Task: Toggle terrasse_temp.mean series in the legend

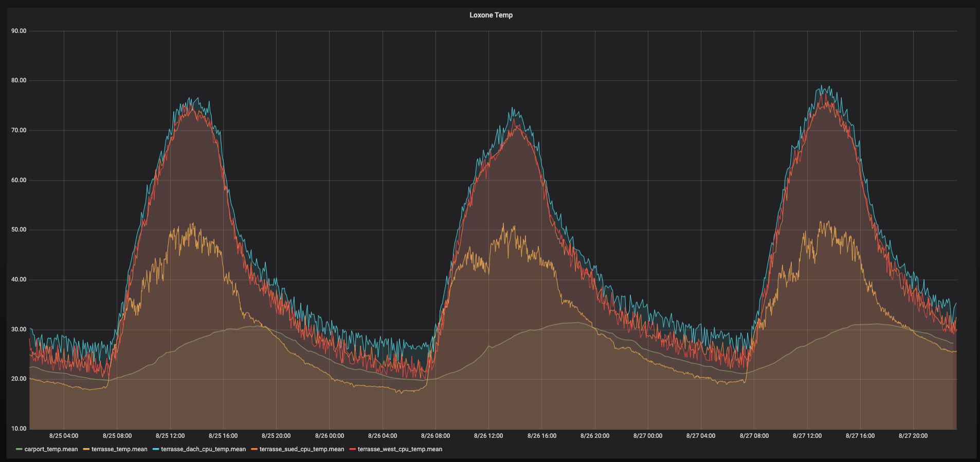Action: (119, 449)
